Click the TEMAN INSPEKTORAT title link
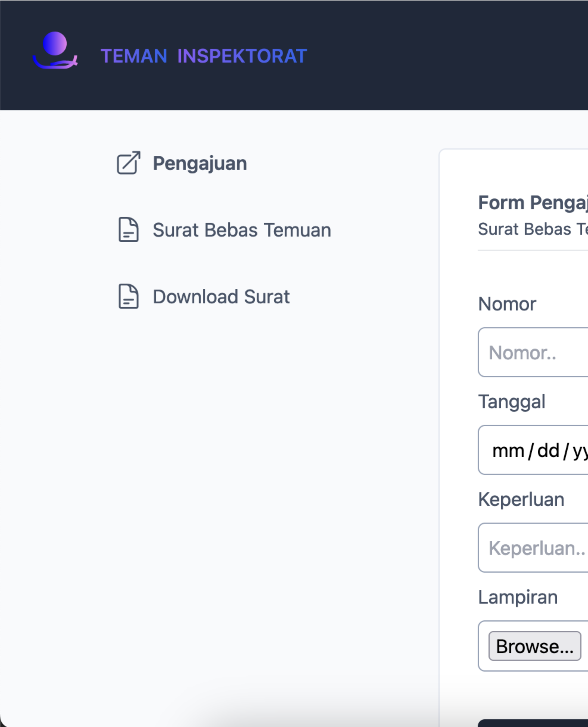This screenshot has height=727, width=588. coord(204,56)
